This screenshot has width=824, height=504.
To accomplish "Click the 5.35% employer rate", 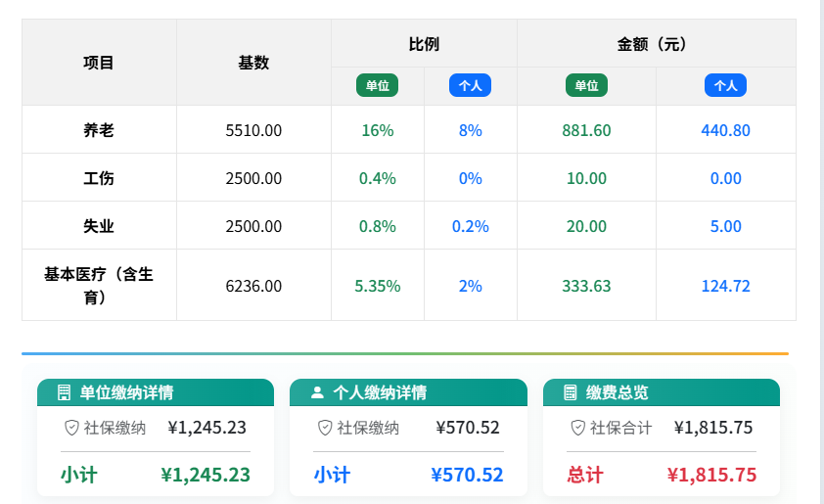I will tap(378, 286).
